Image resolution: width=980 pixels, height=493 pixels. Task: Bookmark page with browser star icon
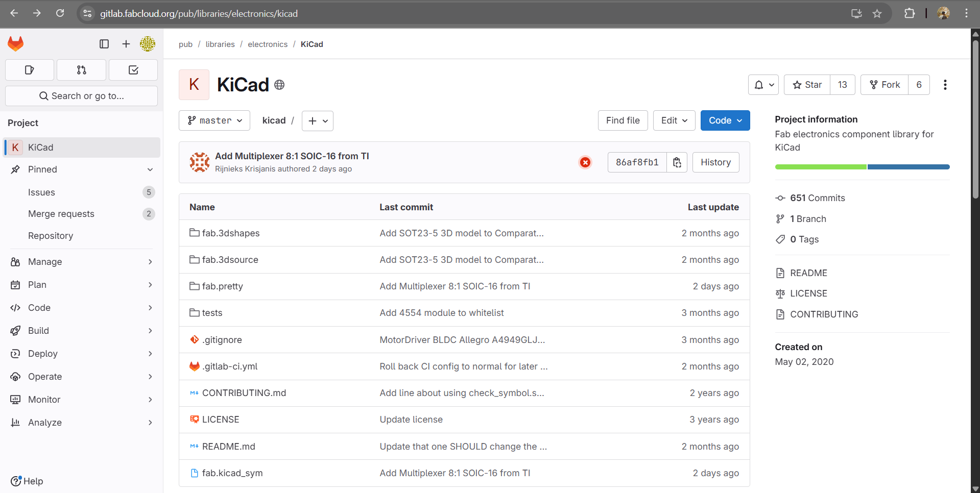[x=877, y=14]
